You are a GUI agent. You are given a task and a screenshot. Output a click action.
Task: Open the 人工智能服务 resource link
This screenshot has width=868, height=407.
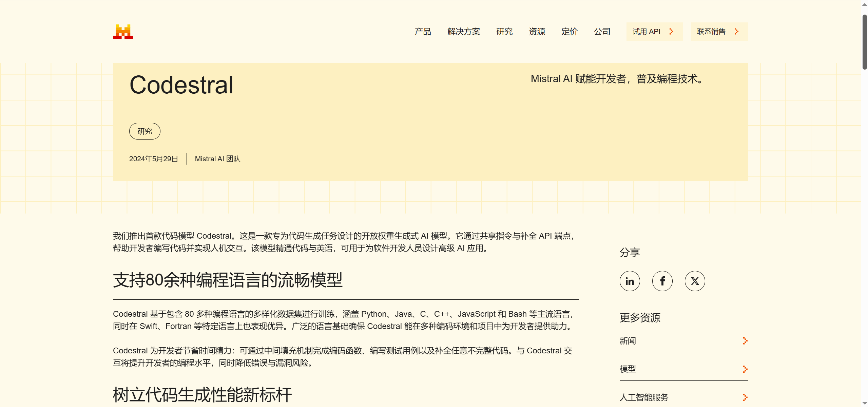(x=683, y=397)
